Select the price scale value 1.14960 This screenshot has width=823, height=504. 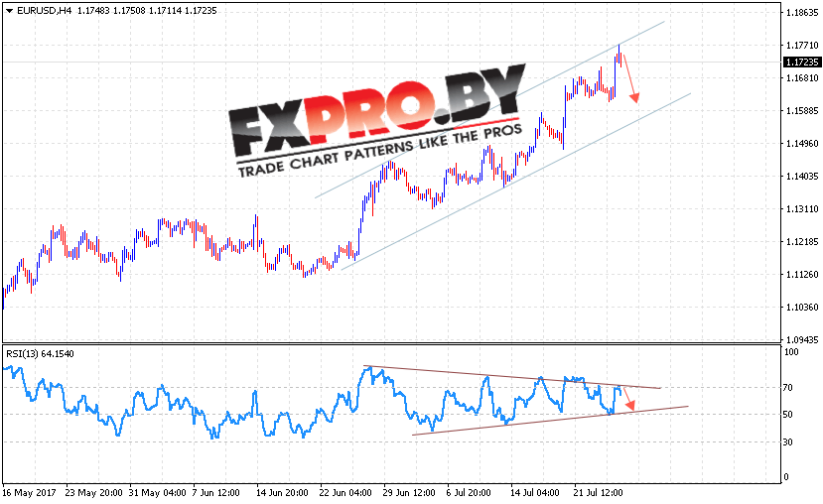coord(802,144)
